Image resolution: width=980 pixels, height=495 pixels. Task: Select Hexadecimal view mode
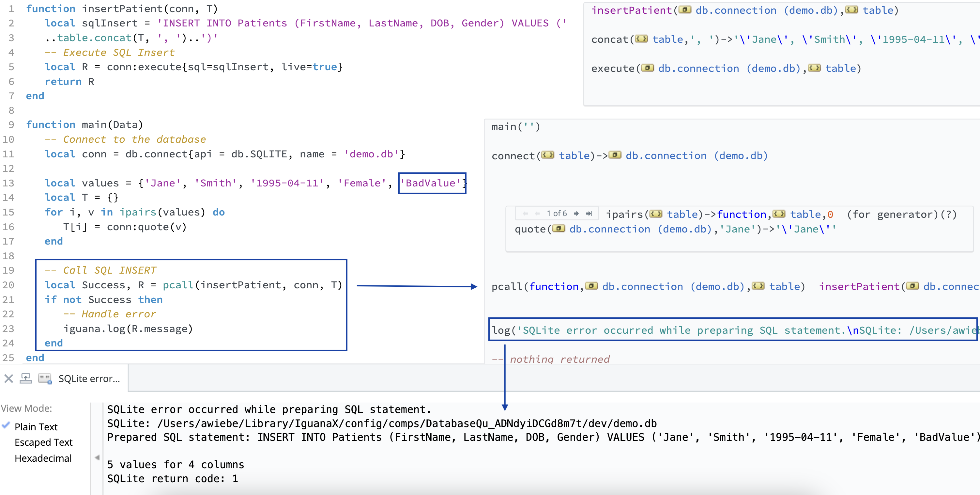click(43, 458)
